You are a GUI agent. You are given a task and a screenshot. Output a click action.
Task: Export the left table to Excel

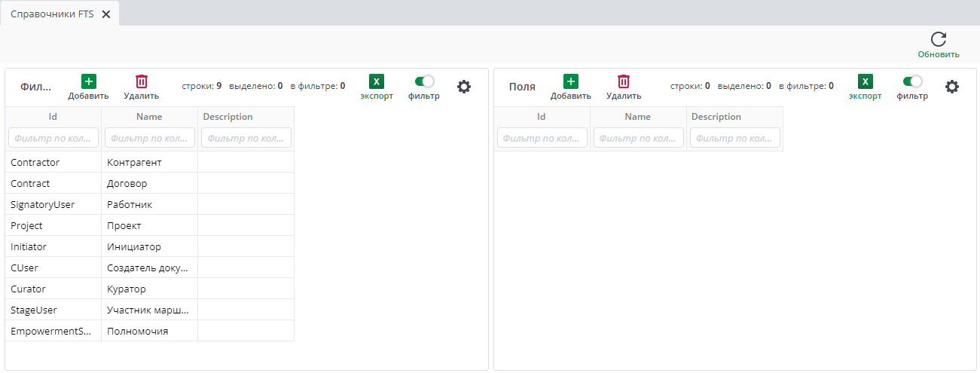377,82
